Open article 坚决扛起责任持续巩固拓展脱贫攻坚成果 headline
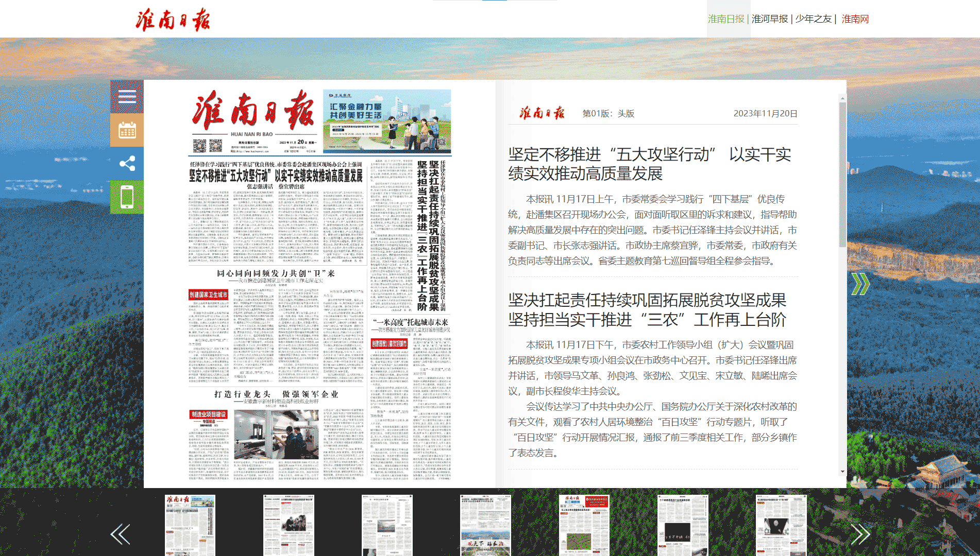 click(x=647, y=310)
